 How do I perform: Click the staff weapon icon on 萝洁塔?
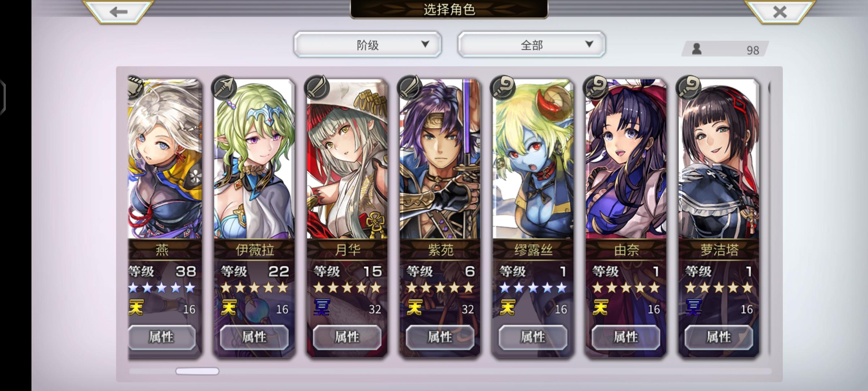coord(688,88)
